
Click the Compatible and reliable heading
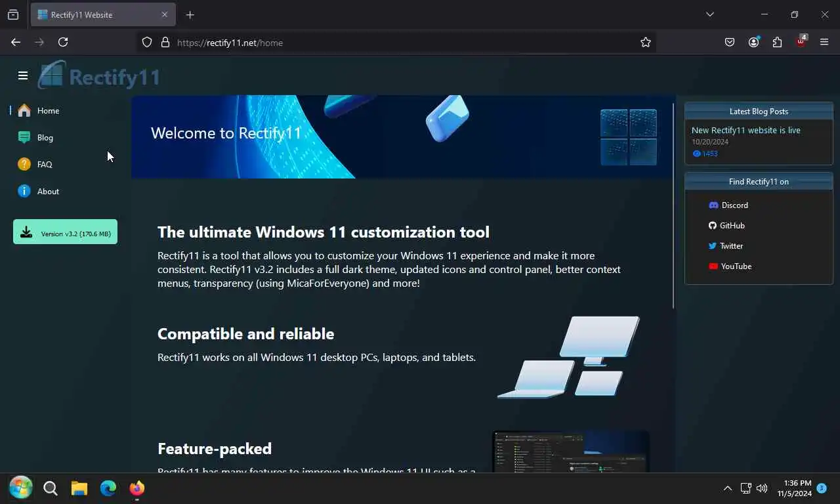tap(246, 333)
